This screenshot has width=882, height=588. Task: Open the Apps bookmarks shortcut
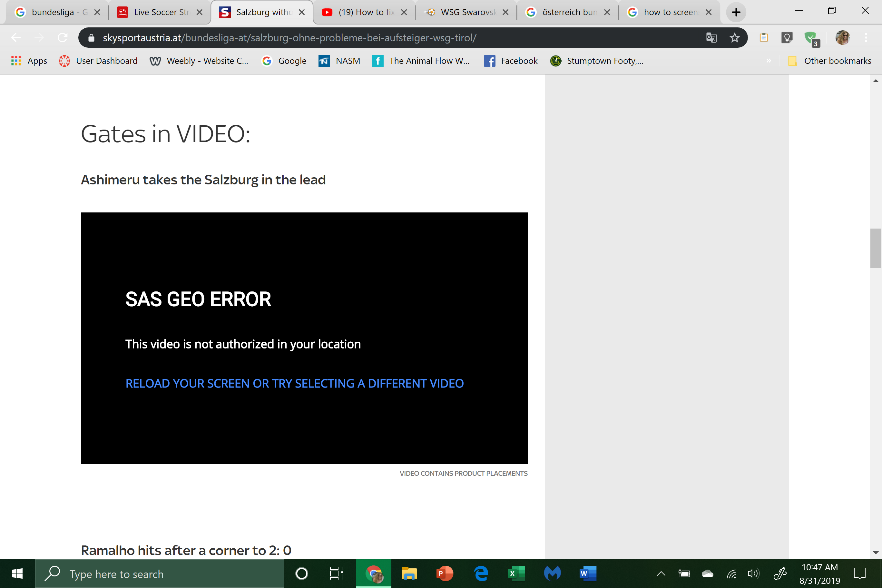coord(29,61)
